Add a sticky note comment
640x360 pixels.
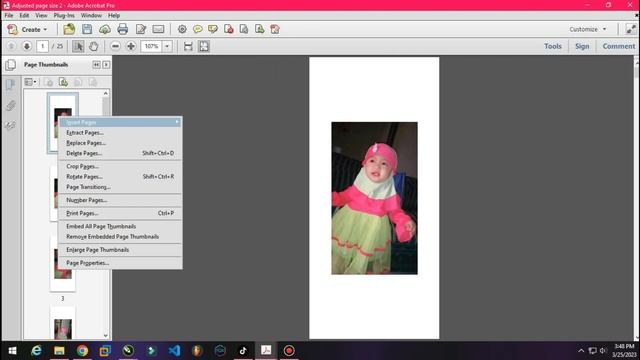pos(198,29)
